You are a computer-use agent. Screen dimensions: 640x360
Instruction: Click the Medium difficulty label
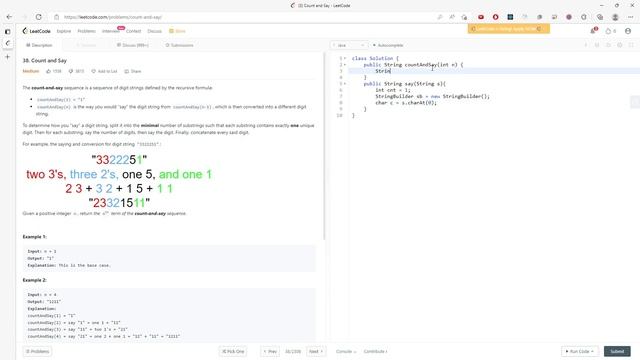(31, 71)
